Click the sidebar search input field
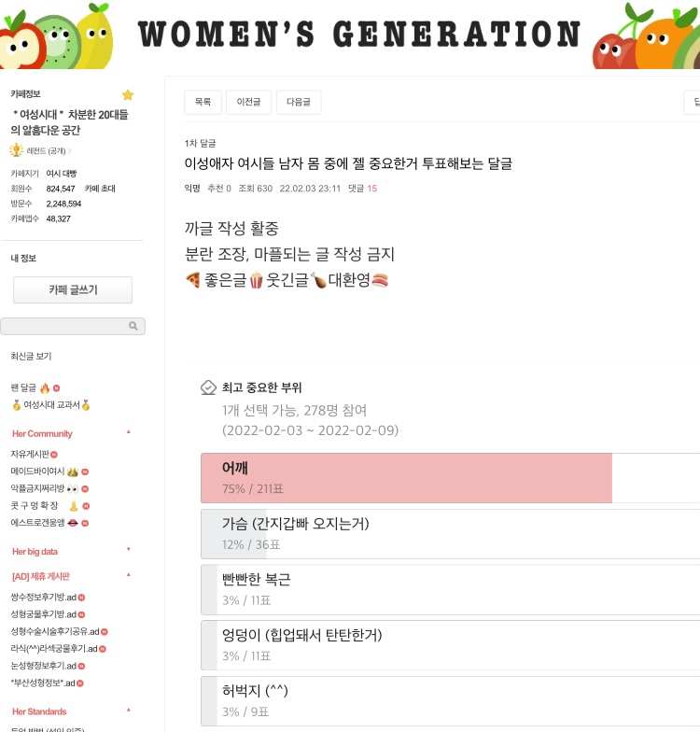 (x=63, y=326)
